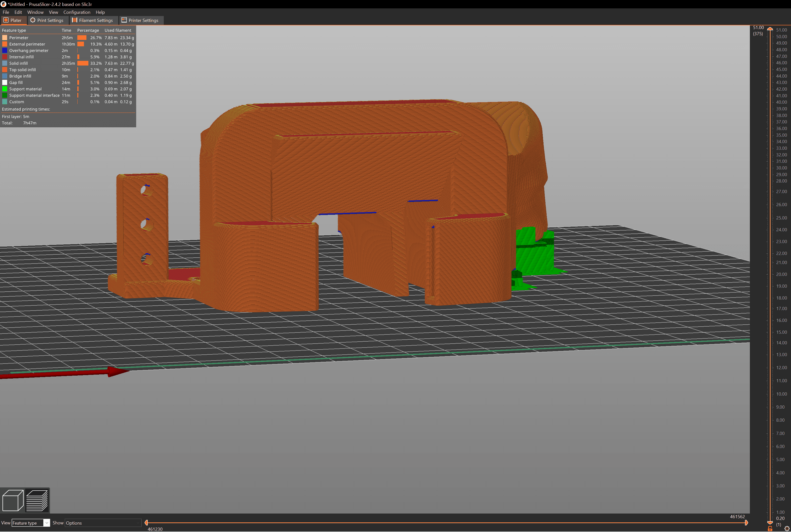Click the teal Custom feature swatch
The image size is (791, 532).
tap(5, 102)
